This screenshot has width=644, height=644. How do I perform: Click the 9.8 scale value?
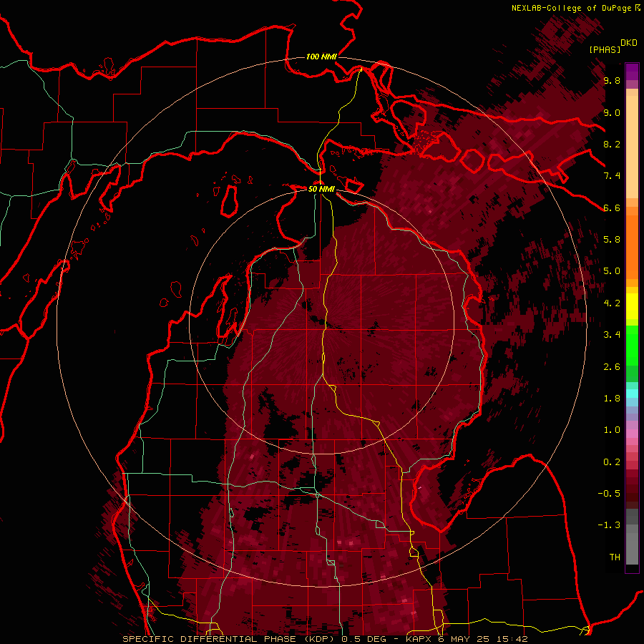[612, 81]
